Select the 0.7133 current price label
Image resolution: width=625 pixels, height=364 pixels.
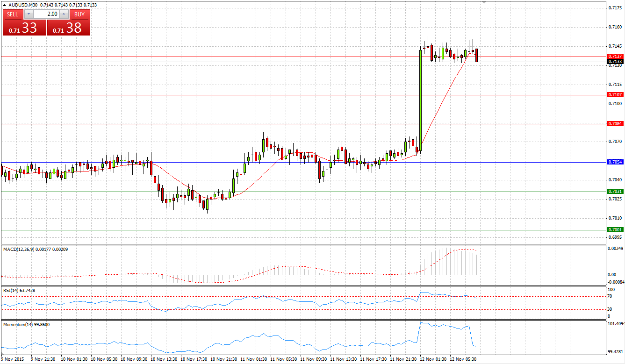pos(615,61)
